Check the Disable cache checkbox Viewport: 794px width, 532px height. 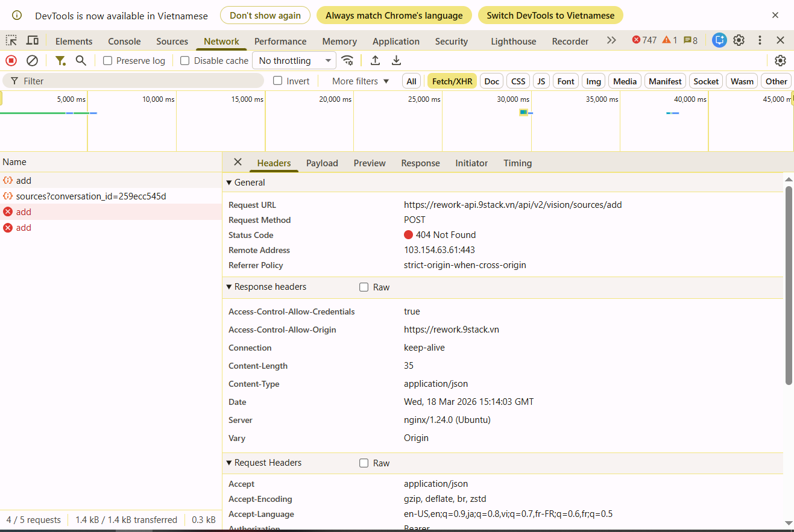pos(185,60)
